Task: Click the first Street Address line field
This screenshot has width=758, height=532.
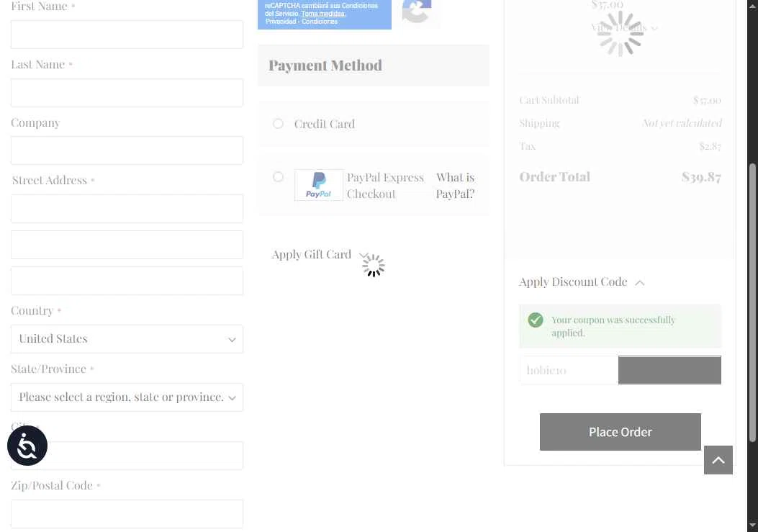Action: click(x=127, y=209)
